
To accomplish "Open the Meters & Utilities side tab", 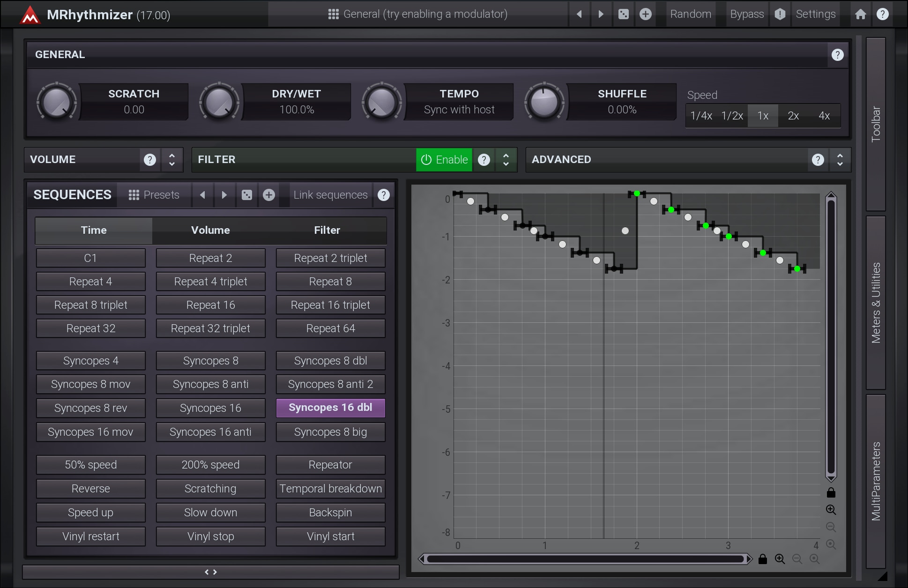I will pyautogui.click(x=875, y=303).
